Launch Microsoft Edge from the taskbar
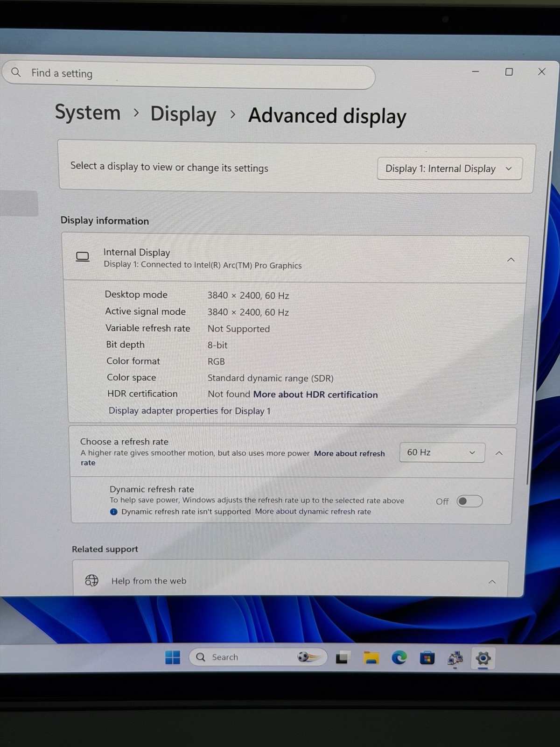 tap(399, 658)
